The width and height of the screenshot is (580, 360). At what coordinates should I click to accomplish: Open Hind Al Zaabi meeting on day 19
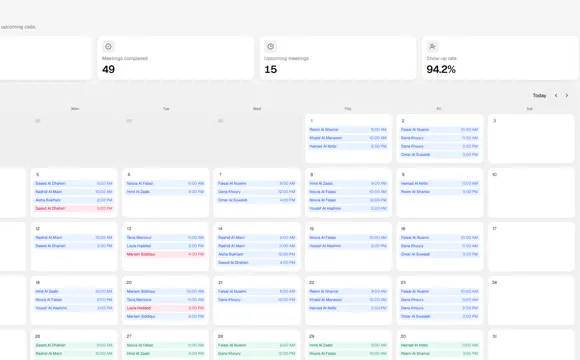coord(74,292)
